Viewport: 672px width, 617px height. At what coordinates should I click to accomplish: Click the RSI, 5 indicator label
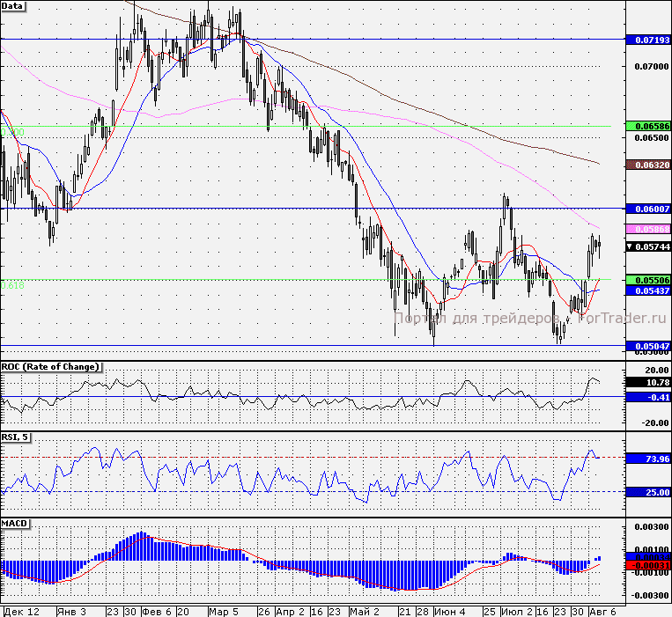click(x=16, y=437)
